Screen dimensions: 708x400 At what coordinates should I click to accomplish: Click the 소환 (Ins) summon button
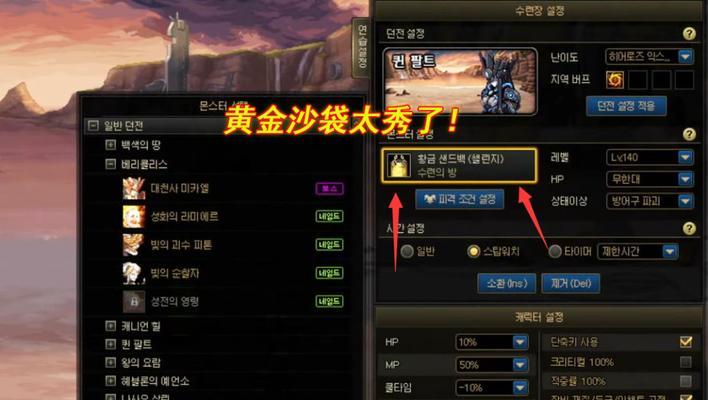point(507,284)
